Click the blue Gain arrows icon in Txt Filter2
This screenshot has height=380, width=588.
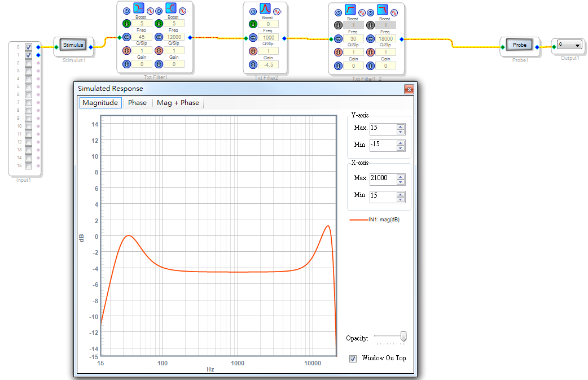(x=253, y=64)
